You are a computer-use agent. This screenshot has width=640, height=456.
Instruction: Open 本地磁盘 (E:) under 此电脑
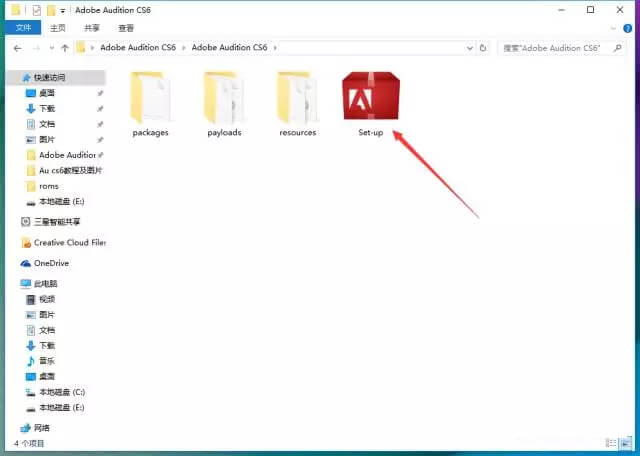click(x=62, y=407)
